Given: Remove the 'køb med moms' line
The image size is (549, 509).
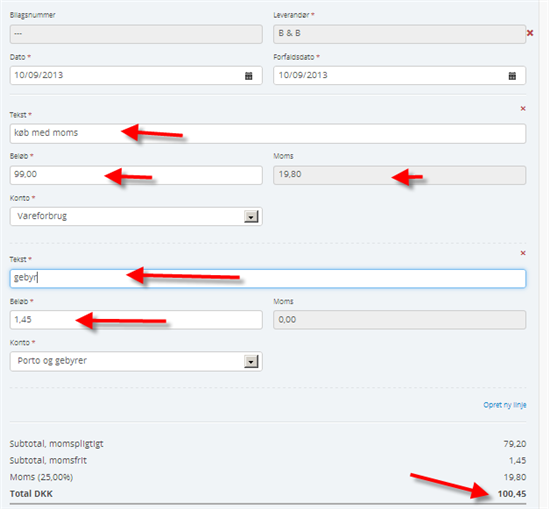Looking at the screenshot, I should coord(523,109).
